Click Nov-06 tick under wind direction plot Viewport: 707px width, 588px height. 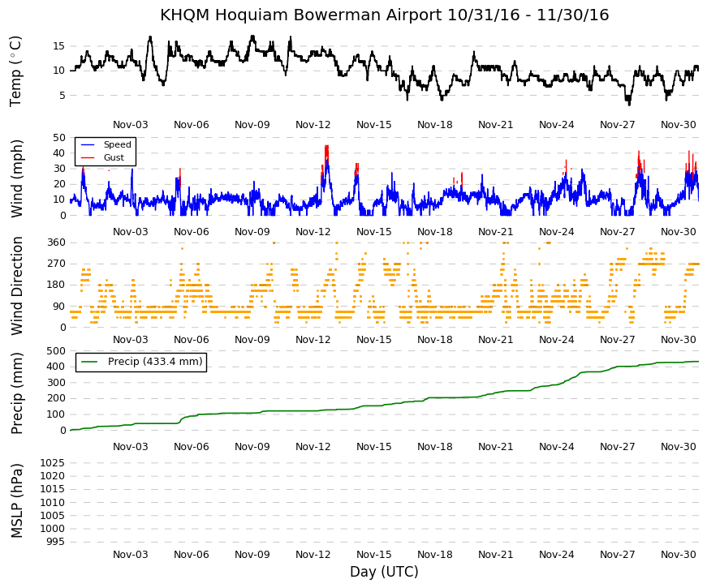pyautogui.click(x=192, y=339)
